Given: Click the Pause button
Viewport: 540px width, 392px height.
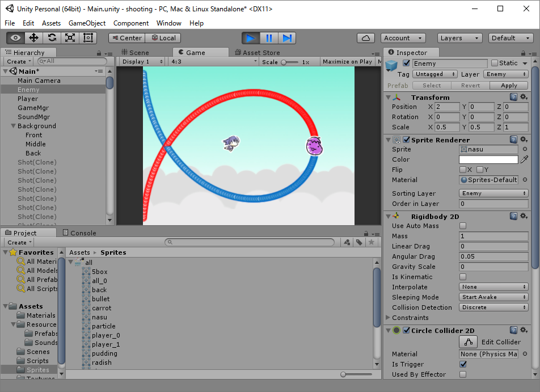Looking at the screenshot, I should point(269,38).
